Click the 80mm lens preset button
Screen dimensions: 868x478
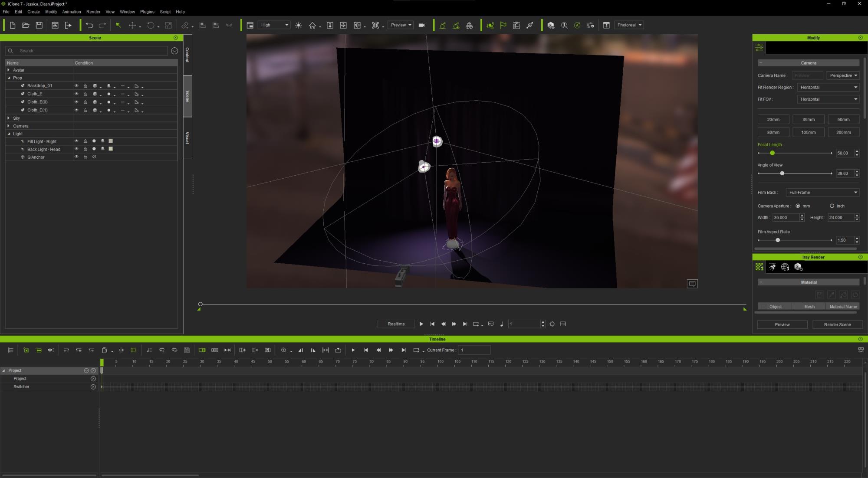pos(773,132)
